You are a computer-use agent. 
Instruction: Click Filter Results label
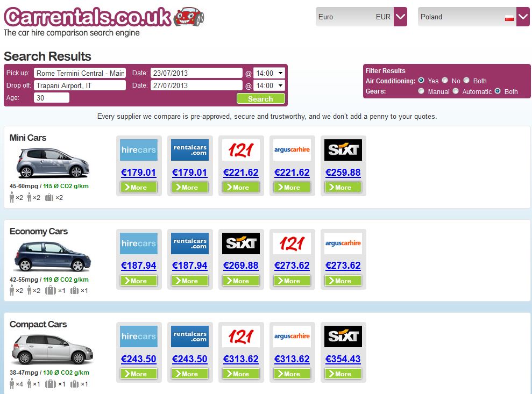(386, 71)
